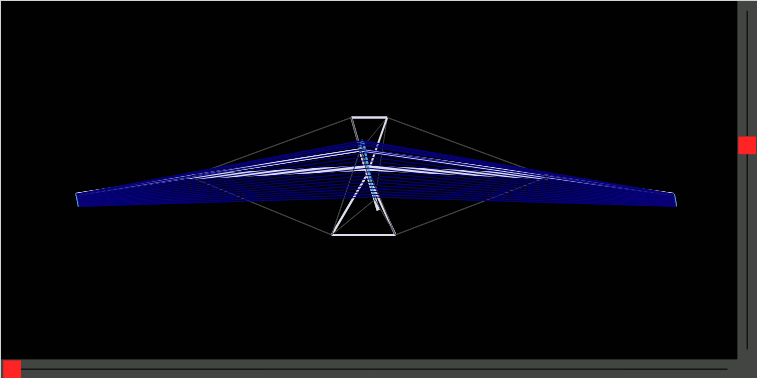Select the upper-right gray strut line
Screen dimensions: 757x378
pyautogui.click(x=456, y=143)
